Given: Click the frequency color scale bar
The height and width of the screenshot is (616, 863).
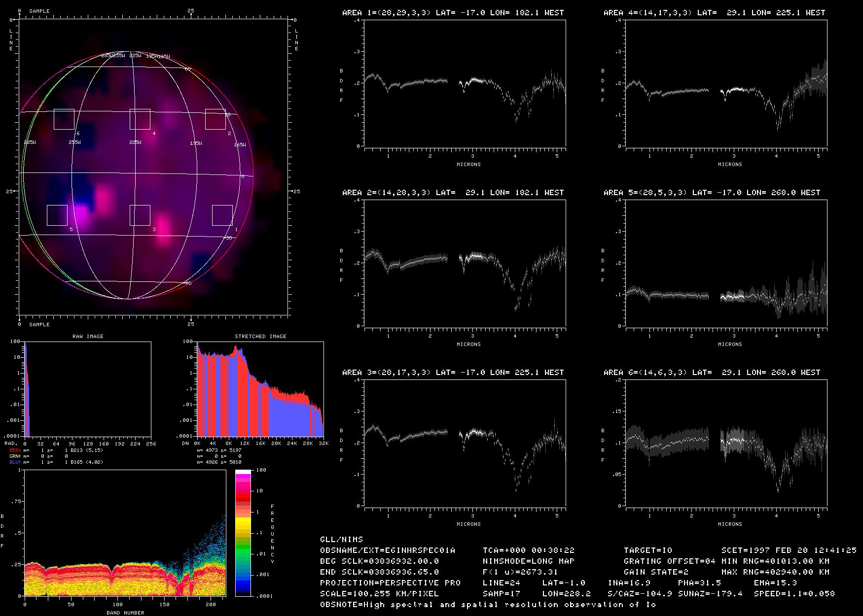Looking at the screenshot, I should point(243,533).
